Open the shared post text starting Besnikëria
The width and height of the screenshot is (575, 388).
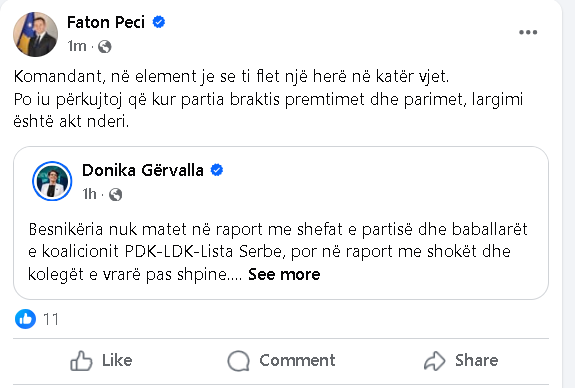[278, 252]
